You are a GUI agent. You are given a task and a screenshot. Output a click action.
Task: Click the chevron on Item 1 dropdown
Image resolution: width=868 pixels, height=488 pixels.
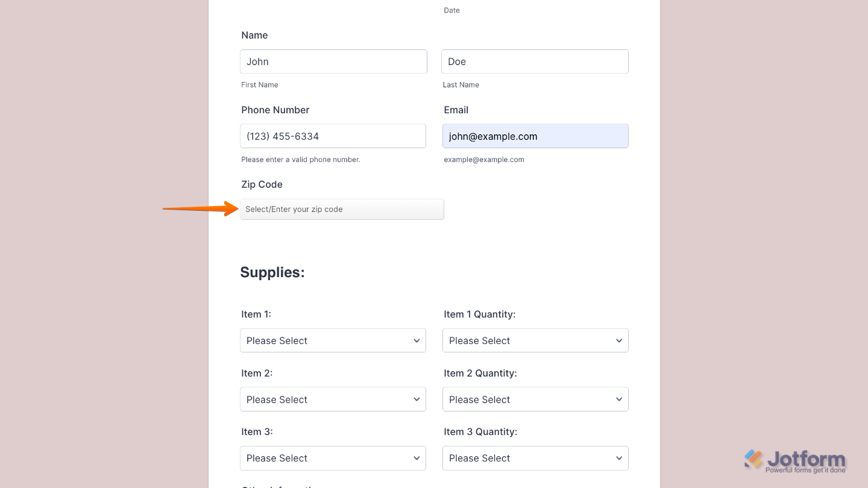(417, 340)
